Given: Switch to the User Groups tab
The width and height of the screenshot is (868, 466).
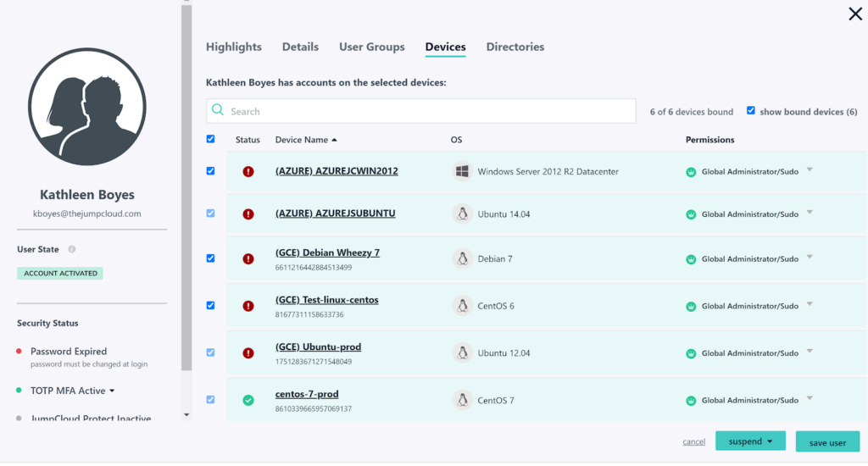Looking at the screenshot, I should click(372, 47).
